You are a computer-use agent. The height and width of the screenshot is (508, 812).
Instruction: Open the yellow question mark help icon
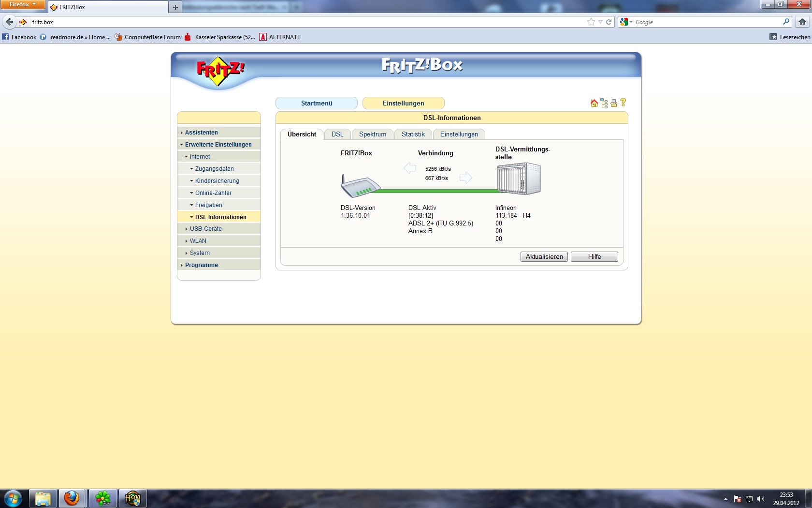623,103
